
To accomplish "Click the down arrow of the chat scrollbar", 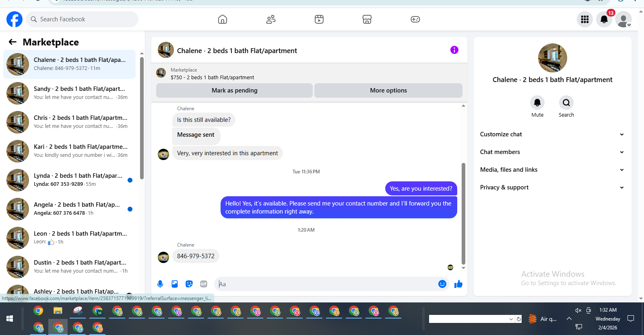I will click(463, 268).
